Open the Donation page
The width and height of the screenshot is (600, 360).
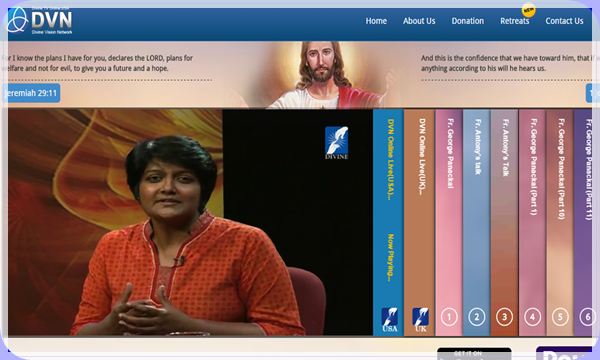click(468, 21)
